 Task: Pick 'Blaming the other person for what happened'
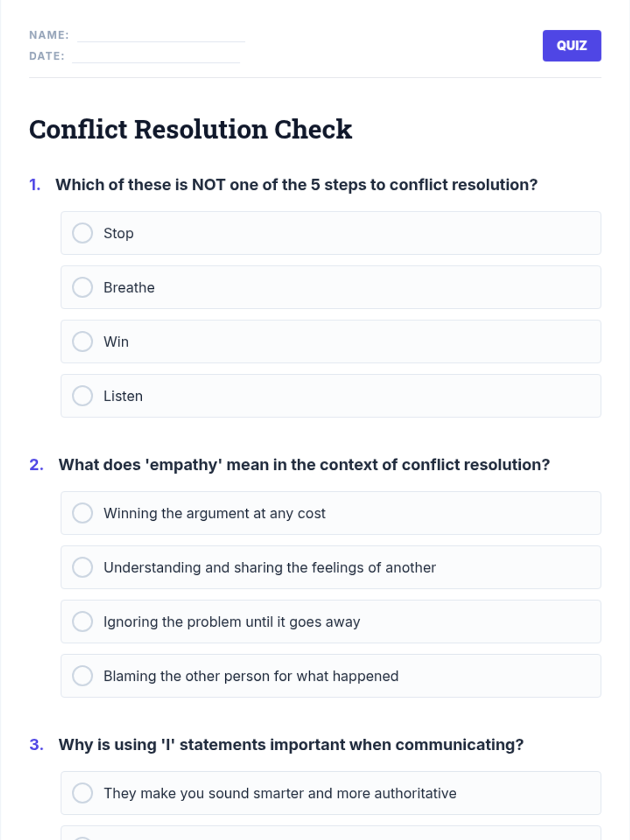[82, 676]
